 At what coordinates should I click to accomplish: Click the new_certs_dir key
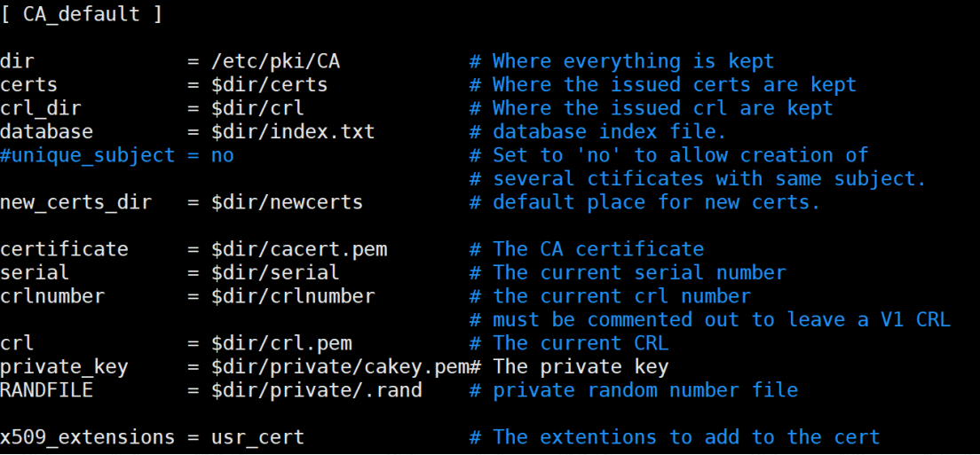click(75, 202)
